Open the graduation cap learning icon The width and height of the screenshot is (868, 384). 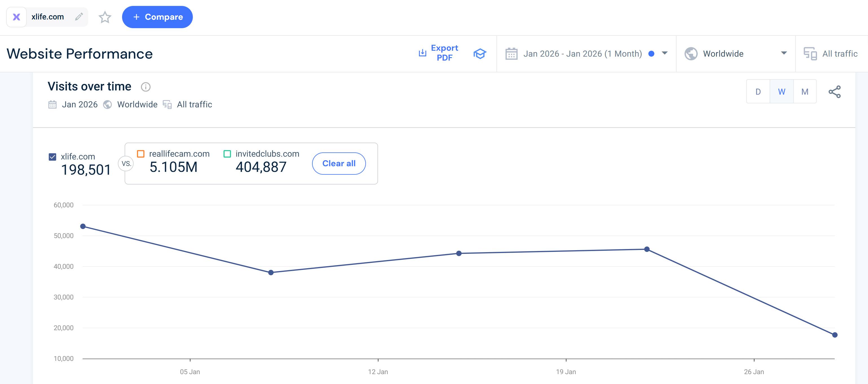coord(480,54)
